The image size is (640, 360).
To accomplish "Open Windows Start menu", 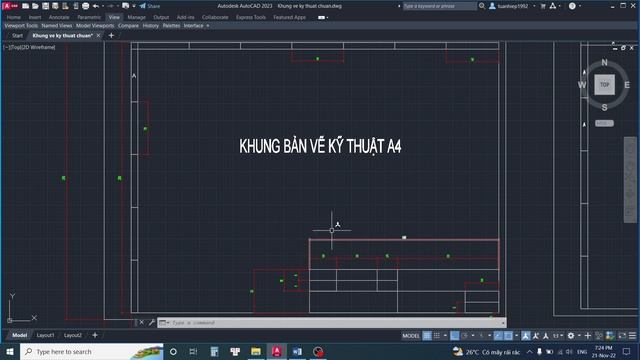I will [x=10, y=351].
